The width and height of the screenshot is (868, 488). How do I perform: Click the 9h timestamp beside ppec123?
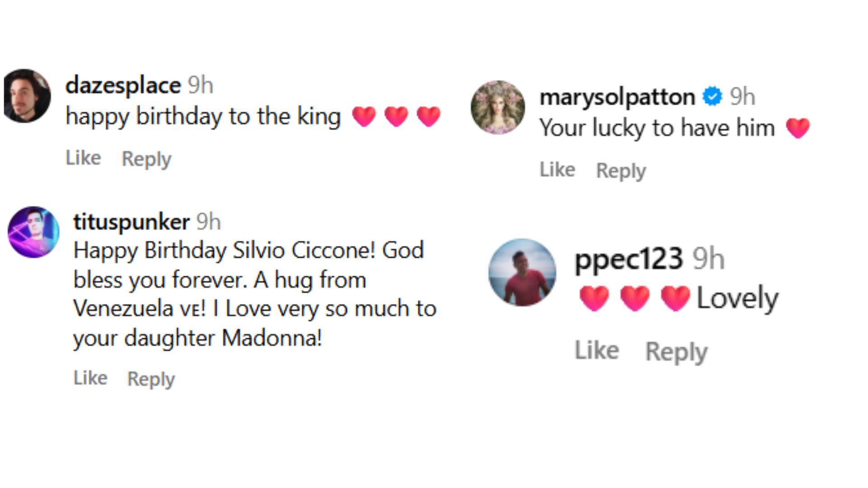coord(708,259)
